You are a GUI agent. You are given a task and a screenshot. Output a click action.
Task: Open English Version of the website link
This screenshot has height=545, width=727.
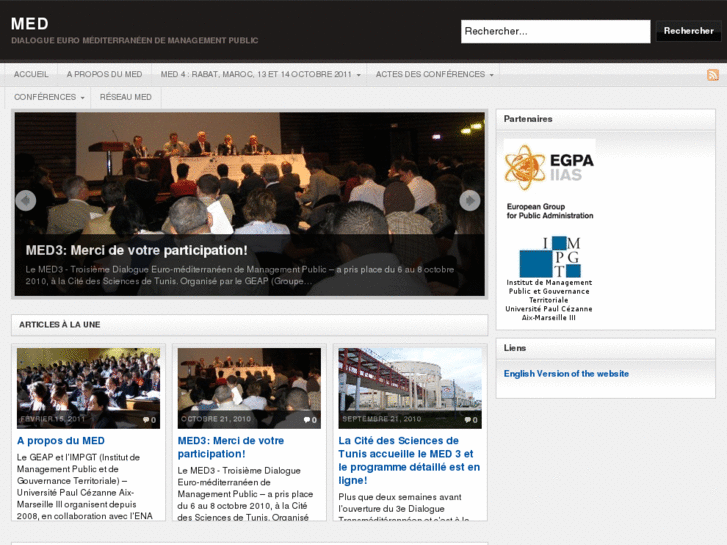pyautogui.click(x=566, y=374)
